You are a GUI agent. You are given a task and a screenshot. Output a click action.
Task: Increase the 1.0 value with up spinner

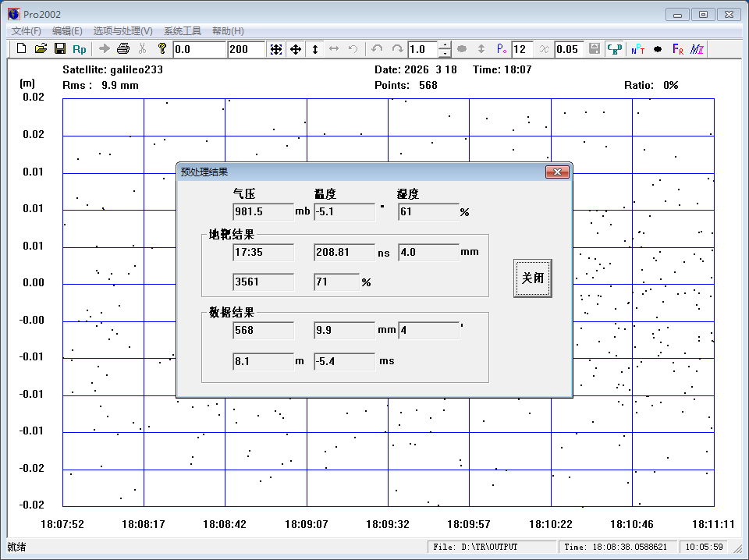click(445, 45)
